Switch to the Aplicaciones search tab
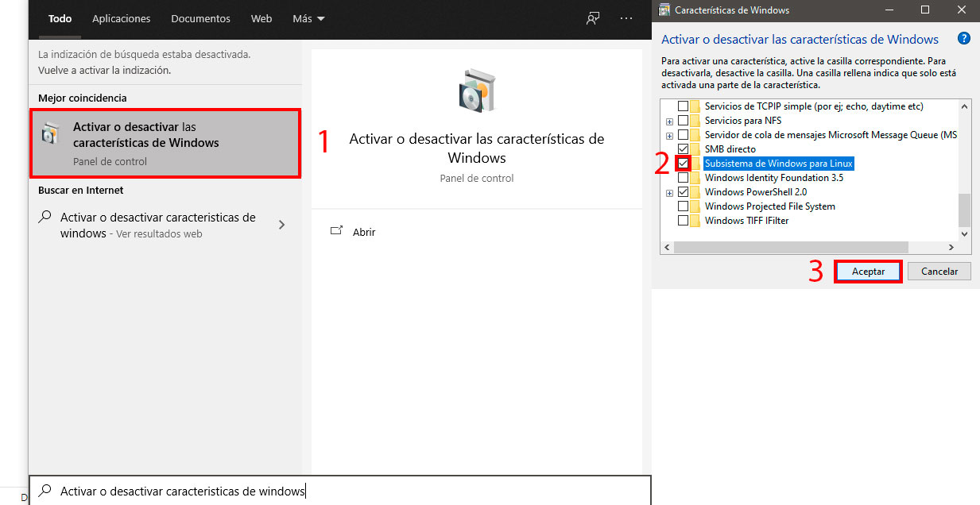 click(122, 18)
